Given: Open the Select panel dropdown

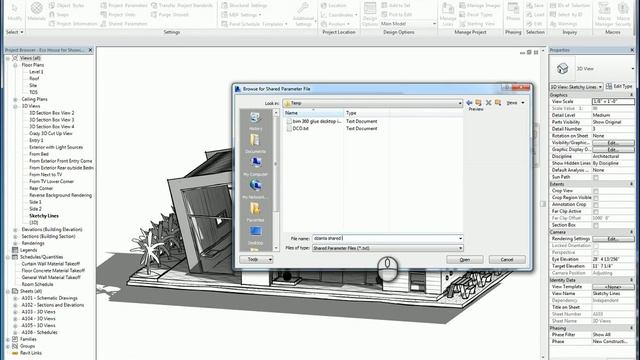Looking at the screenshot, I should point(14,32).
